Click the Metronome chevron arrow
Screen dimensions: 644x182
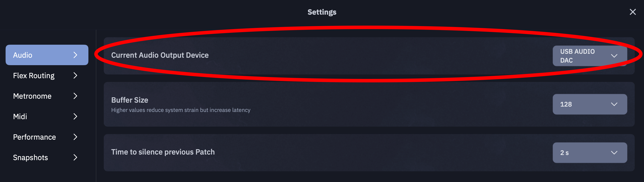(75, 96)
